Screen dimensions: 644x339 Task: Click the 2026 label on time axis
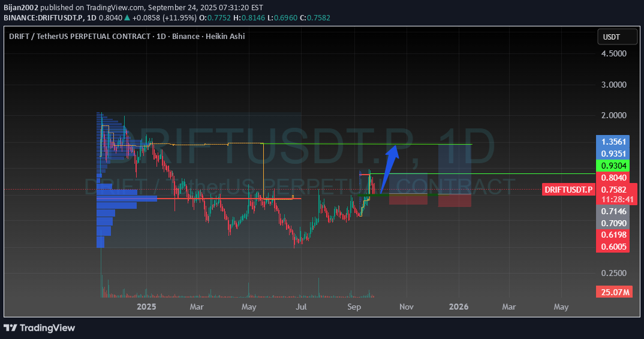[459, 307]
